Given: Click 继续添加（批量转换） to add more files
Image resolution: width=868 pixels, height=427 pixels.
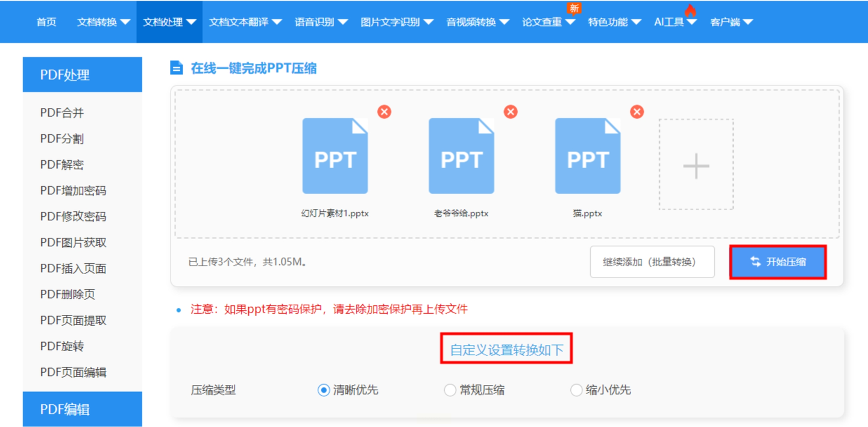Looking at the screenshot, I should coord(652,261).
